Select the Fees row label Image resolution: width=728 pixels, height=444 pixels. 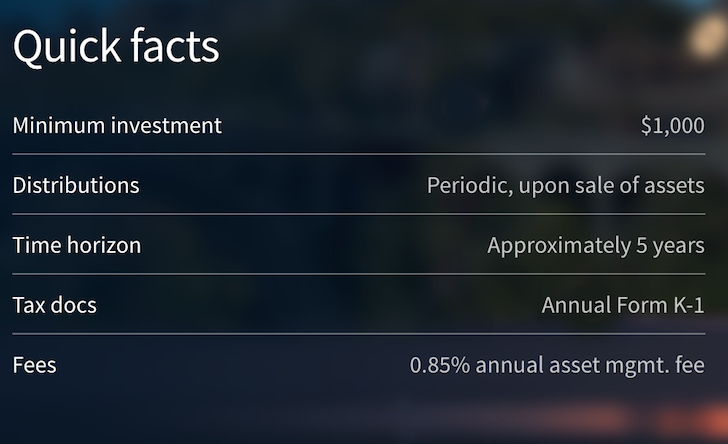34,365
